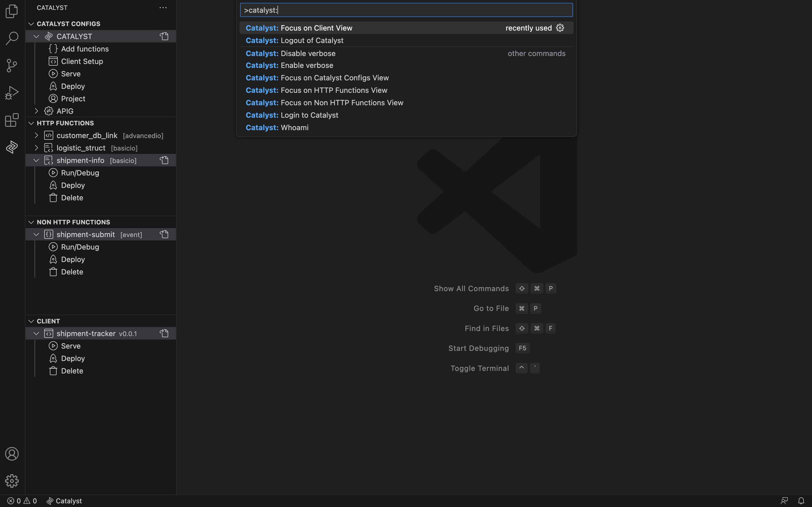This screenshot has height=507, width=812.
Task: Expand the APIG section in sidebar
Action: [x=36, y=110]
